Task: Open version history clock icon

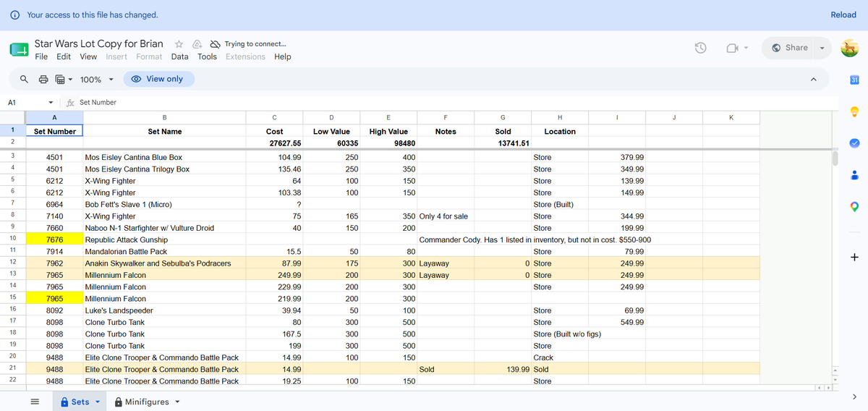Action: coord(700,48)
